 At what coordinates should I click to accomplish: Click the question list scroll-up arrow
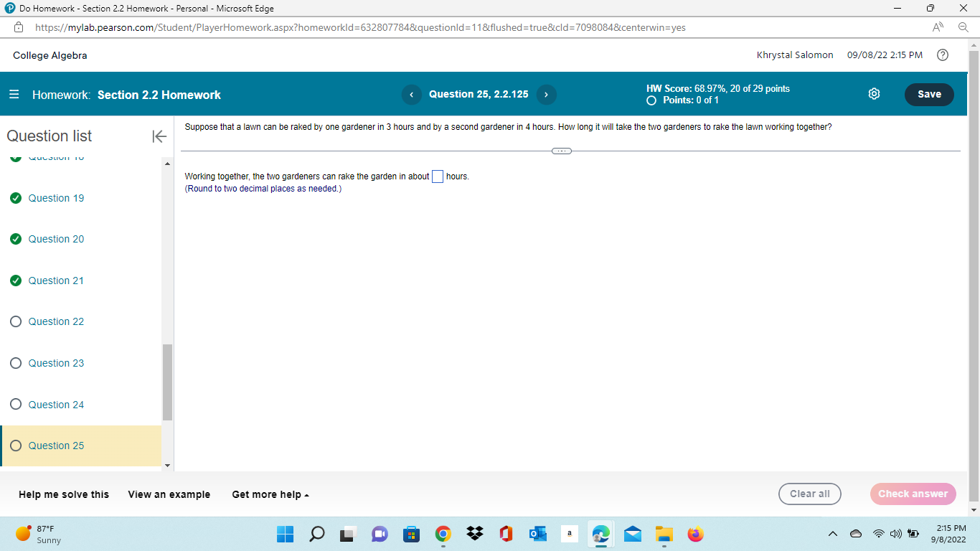[x=167, y=164]
